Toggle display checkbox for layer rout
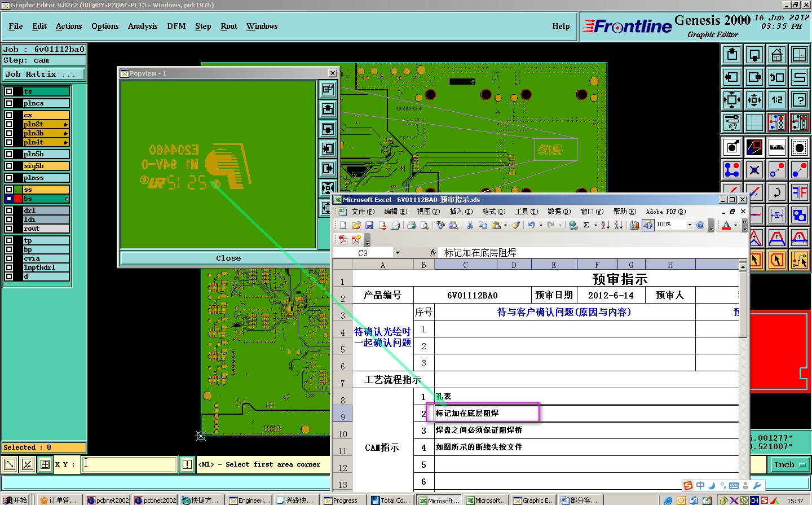 coord(9,229)
